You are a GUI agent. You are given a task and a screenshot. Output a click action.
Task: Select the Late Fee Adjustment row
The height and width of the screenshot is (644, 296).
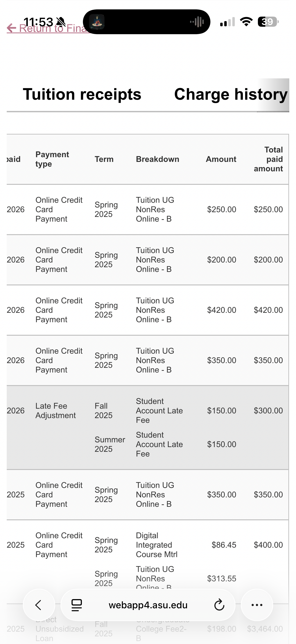(x=148, y=428)
